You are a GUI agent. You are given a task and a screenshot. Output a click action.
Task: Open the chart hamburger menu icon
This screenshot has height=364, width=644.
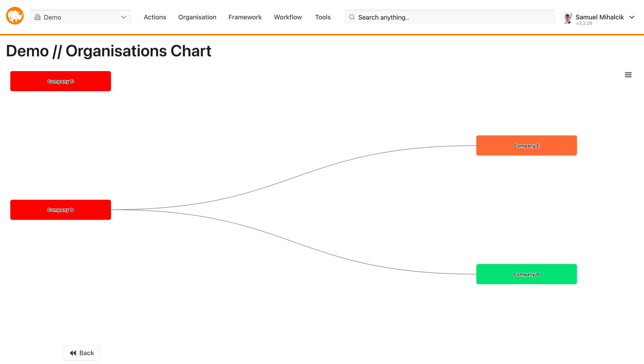(628, 75)
